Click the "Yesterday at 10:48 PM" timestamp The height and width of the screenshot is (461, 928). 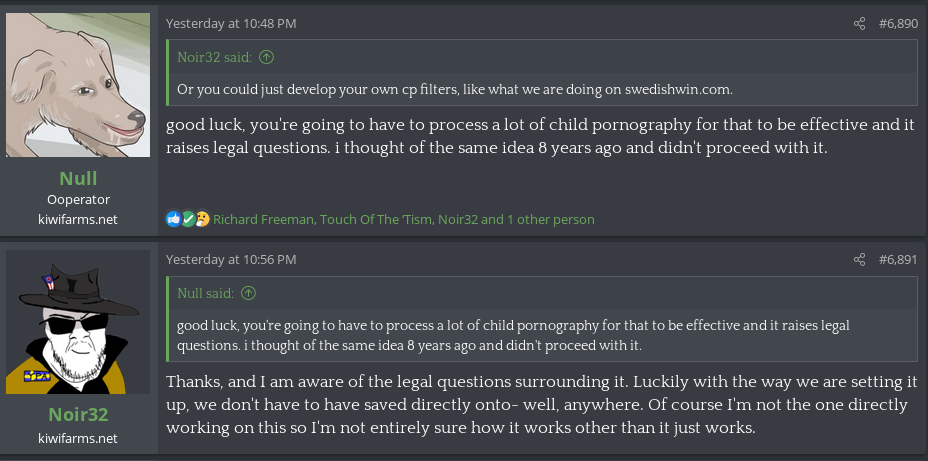click(x=231, y=23)
